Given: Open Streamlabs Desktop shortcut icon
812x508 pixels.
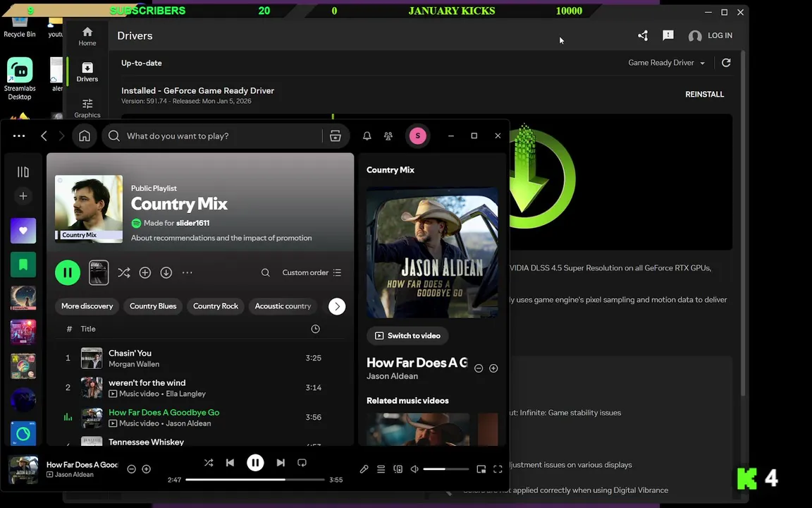Looking at the screenshot, I should (20, 78).
